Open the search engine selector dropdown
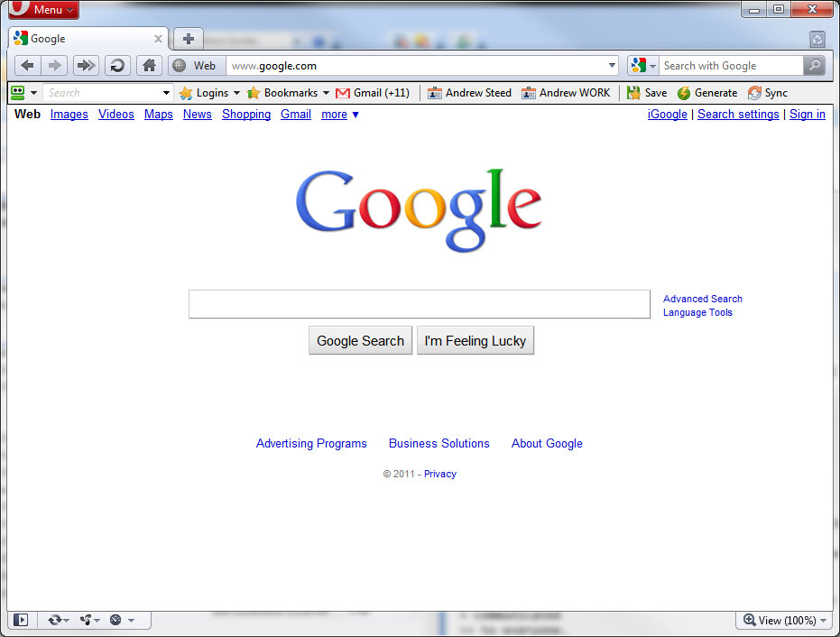This screenshot has height=637, width=840. click(x=642, y=66)
